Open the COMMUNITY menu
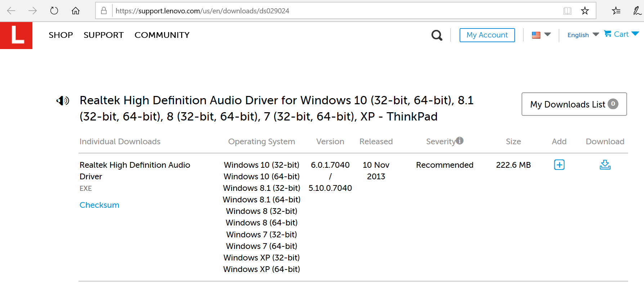 (x=162, y=35)
